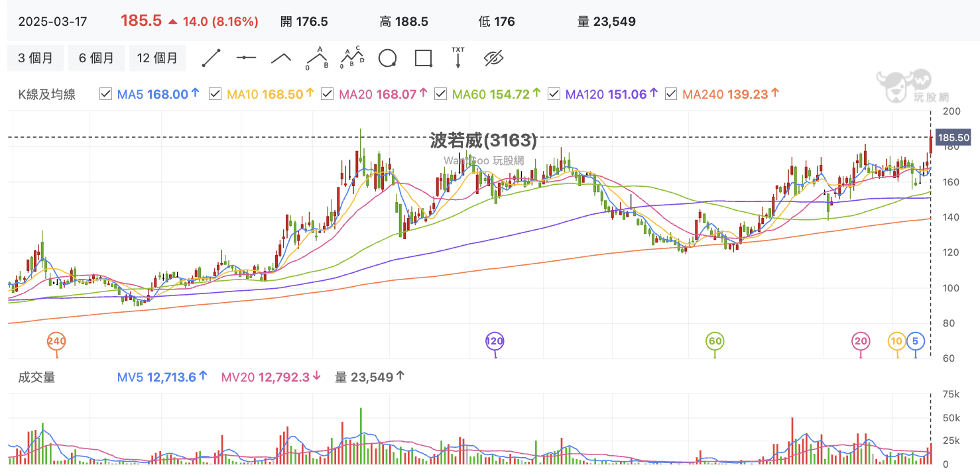Viewport: 980px width, 473px height.
Task: Click the MA5 value 168.00
Action: pyautogui.click(x=168, y=94)
